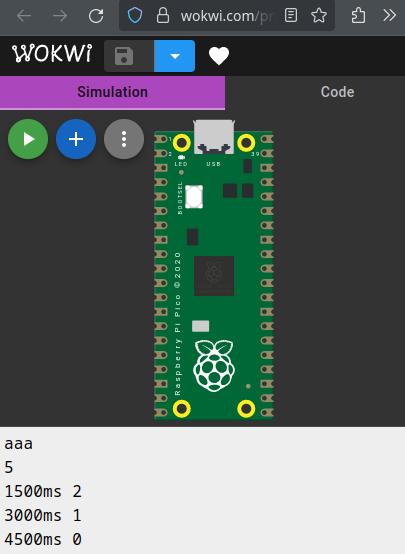Select the Simulation tab
The image size is (405, 554).
tap(112, 92)
